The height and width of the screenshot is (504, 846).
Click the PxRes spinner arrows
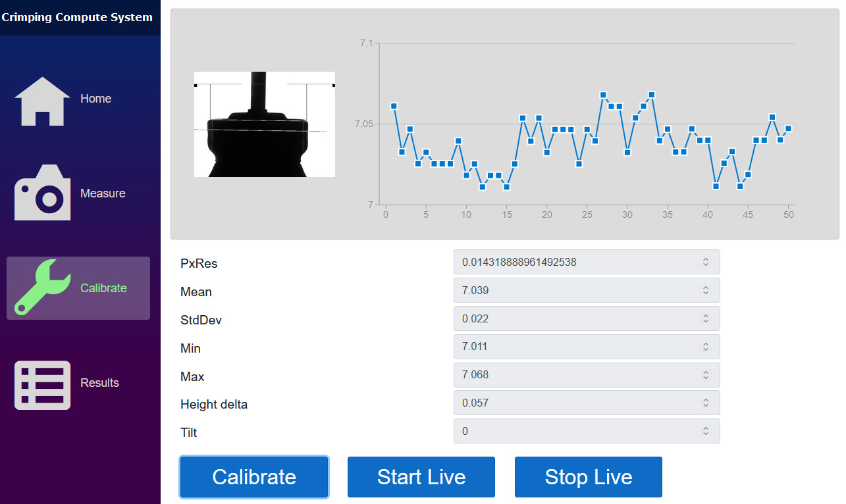point(705,262)
